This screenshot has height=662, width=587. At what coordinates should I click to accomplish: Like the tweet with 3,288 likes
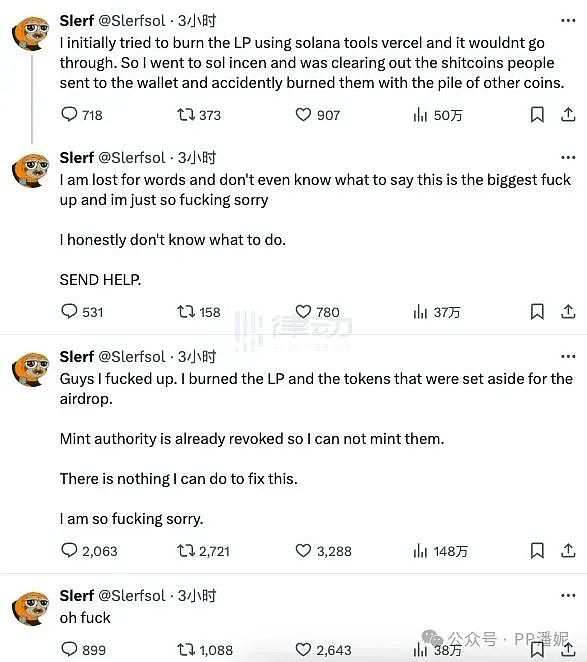[x=323, y=551]
